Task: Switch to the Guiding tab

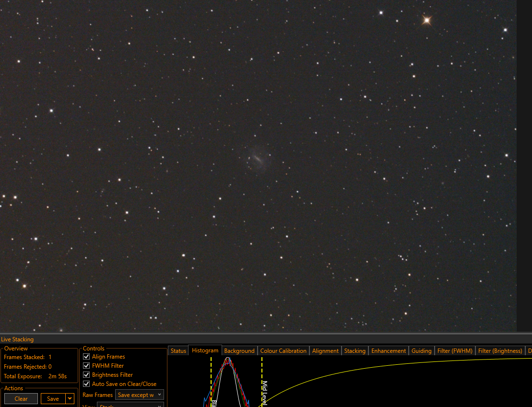Action: 421,351
